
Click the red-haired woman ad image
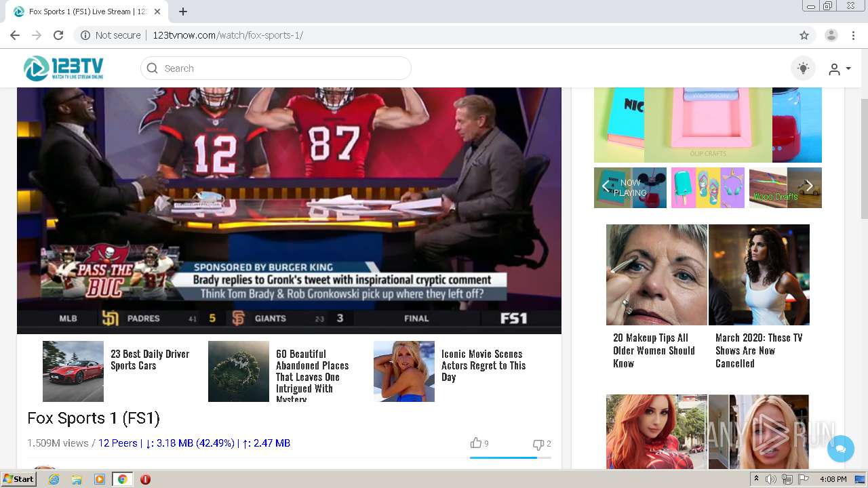pyautogui.click(x=656, y=432)
